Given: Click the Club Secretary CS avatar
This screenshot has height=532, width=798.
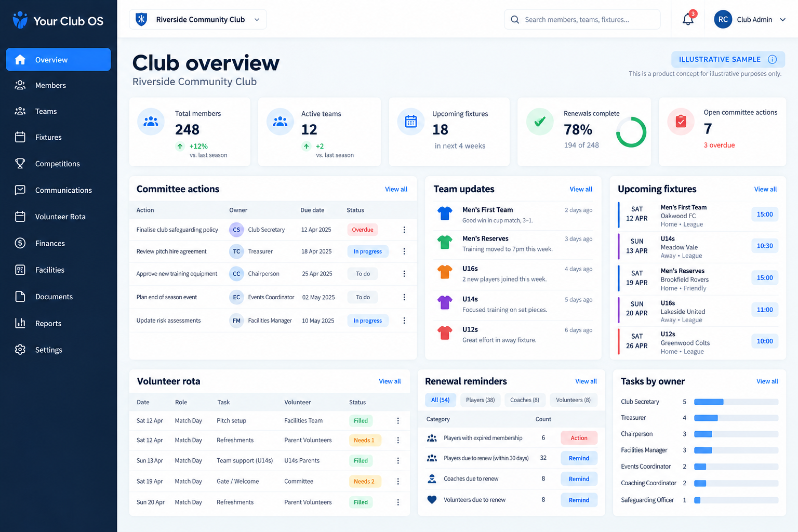Looking at the screenshot, I should pos(236,230).
